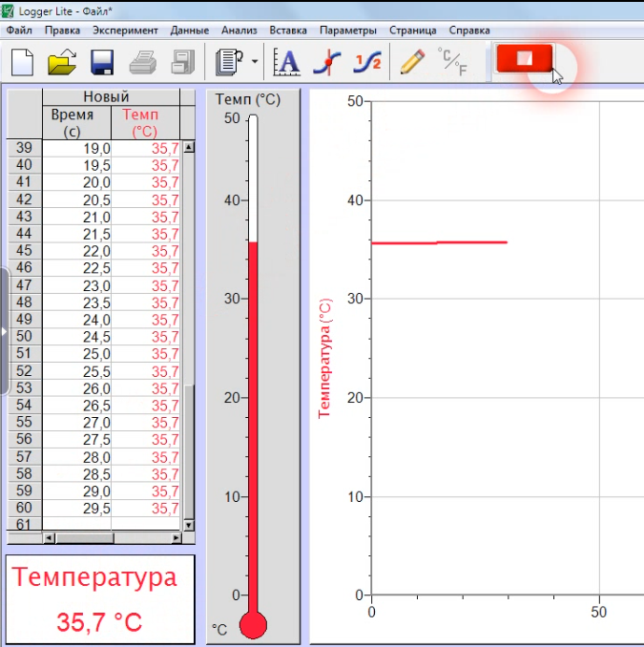Expand the dropdown arrow beside the page icon
The image size is (644, 647).
(255, 63)
